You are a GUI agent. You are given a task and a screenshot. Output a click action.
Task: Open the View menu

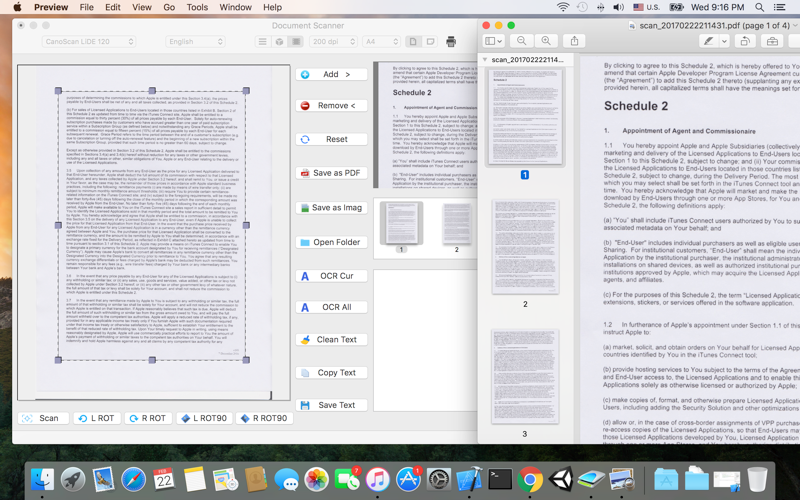(141, 7)
